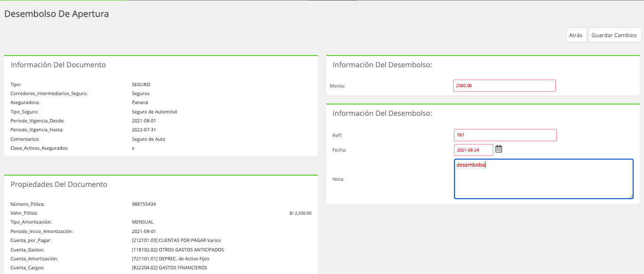Click the "Periodo_Vigencia_Hasta:" label

click(37, 130)
